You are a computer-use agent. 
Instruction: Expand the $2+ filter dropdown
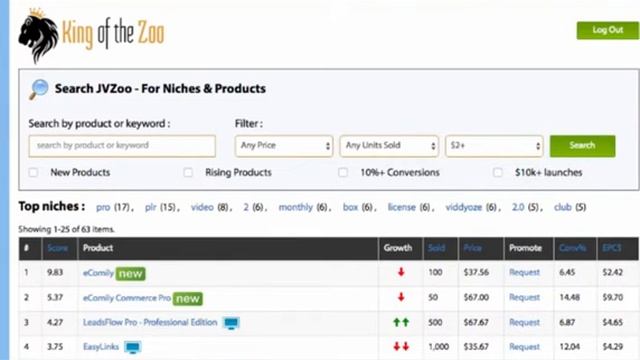click(x=494, y=146)
